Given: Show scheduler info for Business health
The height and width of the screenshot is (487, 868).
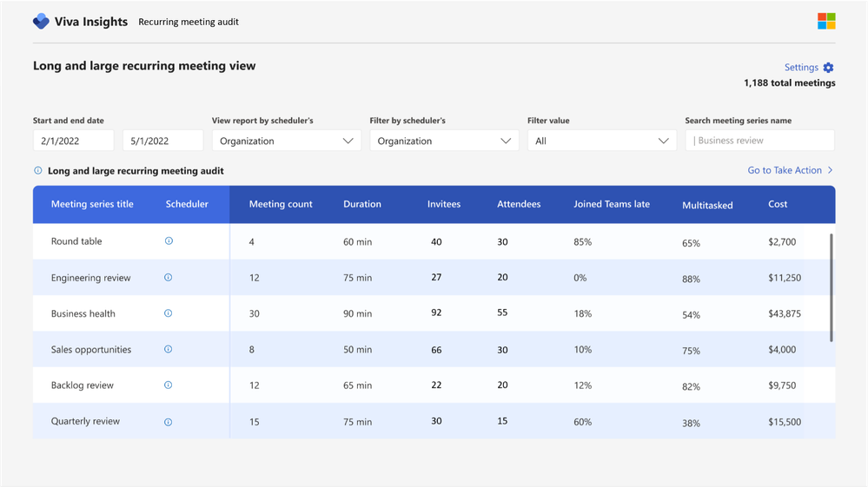Looking at the screenshot, I should coord(169,313).
